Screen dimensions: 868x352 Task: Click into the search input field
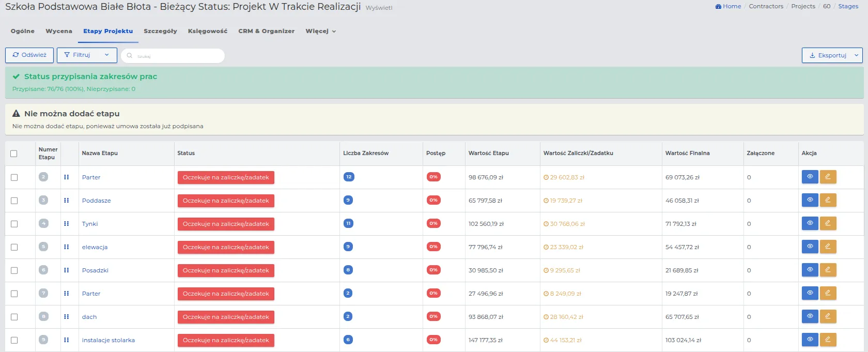(176, 56)
